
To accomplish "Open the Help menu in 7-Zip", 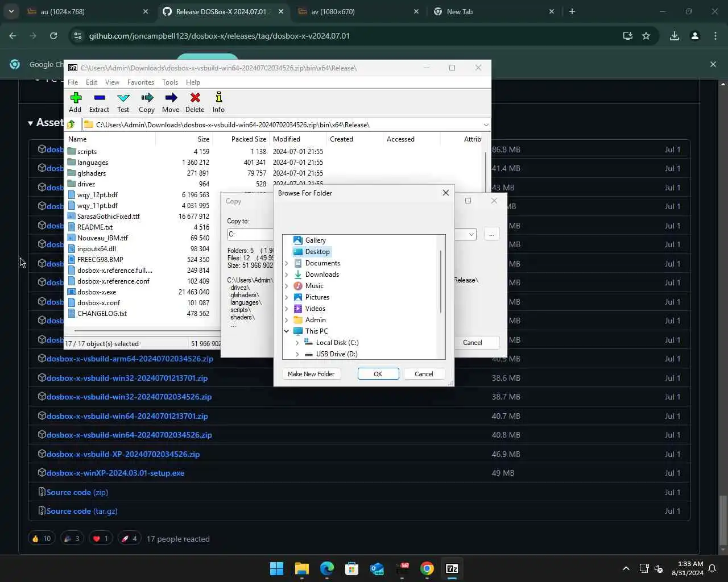I will pos(193,82).
